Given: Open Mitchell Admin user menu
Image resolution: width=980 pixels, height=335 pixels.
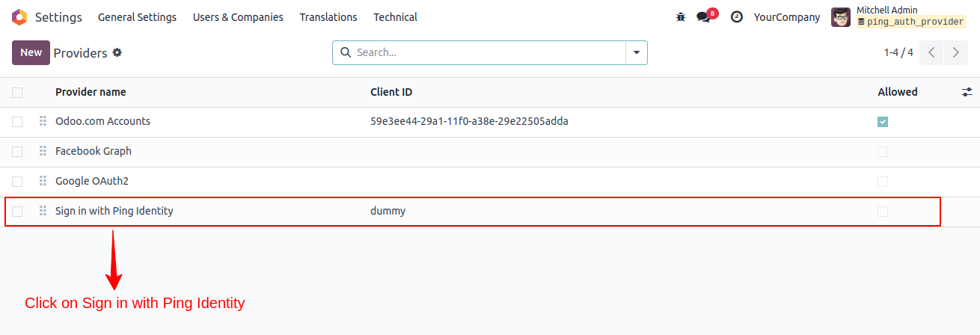Looking at the screenshot, I should (x=898, y=16).
